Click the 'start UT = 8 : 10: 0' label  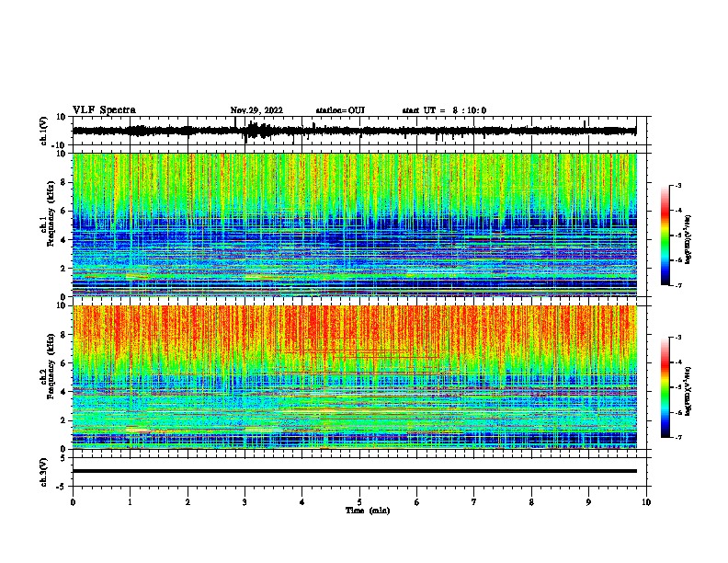444,110
